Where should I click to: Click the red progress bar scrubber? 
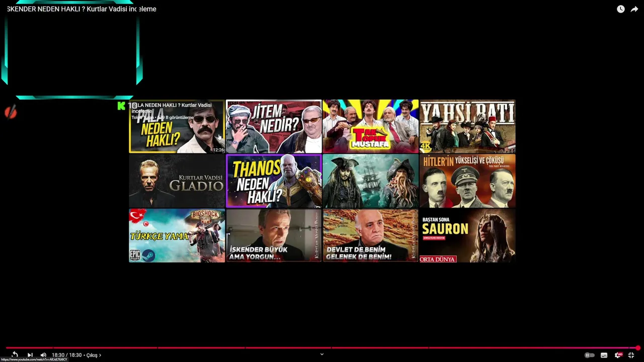click(x=637, y=348)
